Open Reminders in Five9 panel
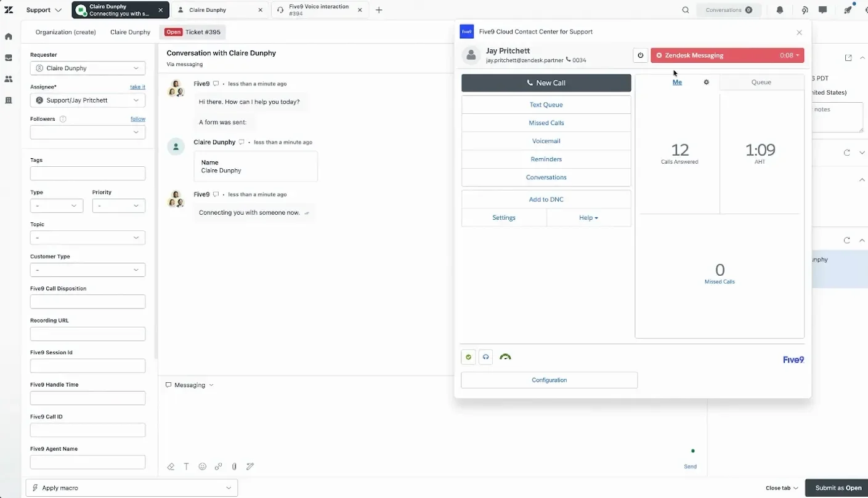 click(546, 159)
